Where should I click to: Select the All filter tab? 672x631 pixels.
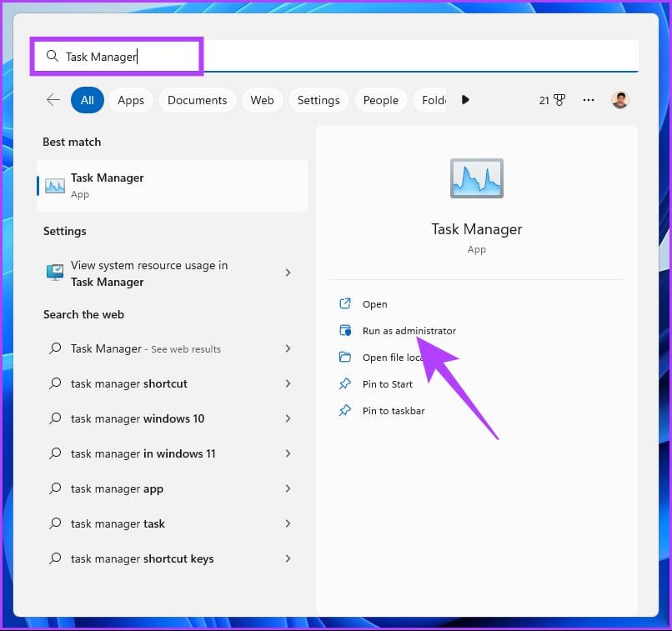[x=87, y=99]
